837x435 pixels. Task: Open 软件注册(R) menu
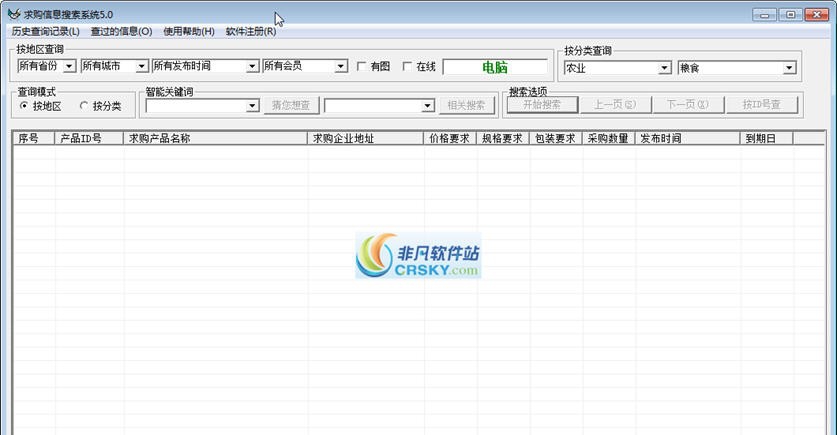[251, 31]
